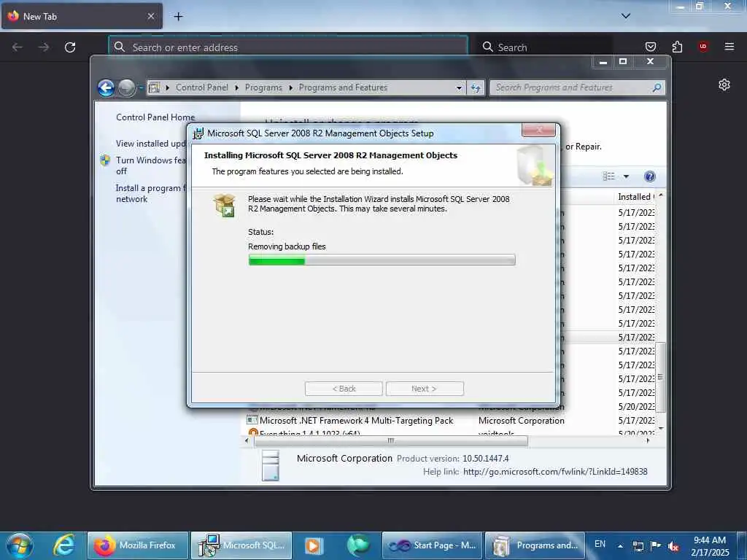Click Firefox back navigation arrow
This screenshot has height=560, width=747.
pos(18,47)
